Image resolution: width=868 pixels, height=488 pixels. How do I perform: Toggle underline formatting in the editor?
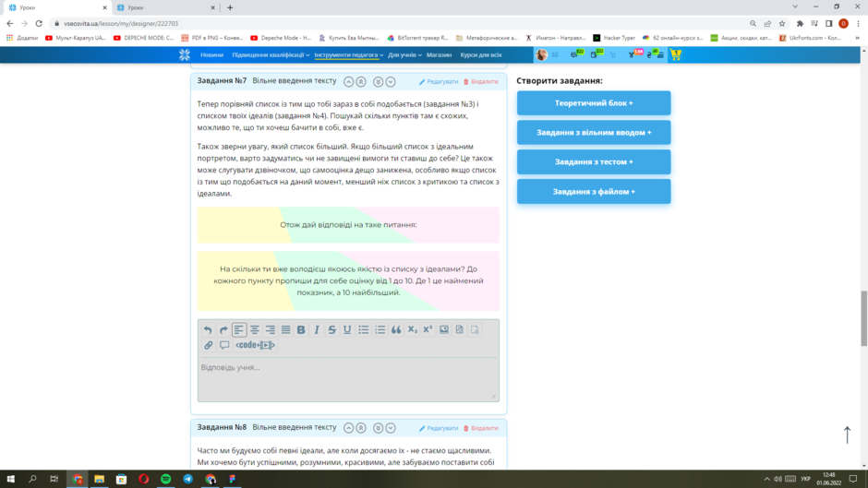point(348,330)
